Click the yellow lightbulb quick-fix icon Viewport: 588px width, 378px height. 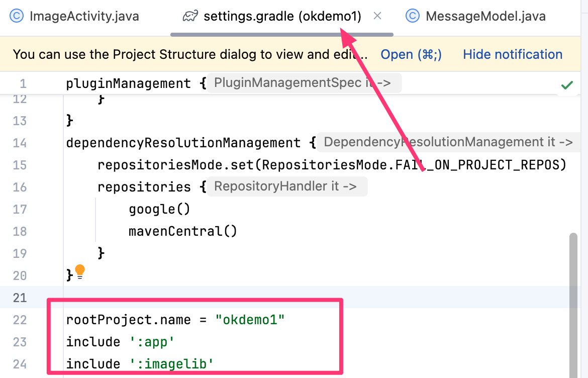click(80, 271)
